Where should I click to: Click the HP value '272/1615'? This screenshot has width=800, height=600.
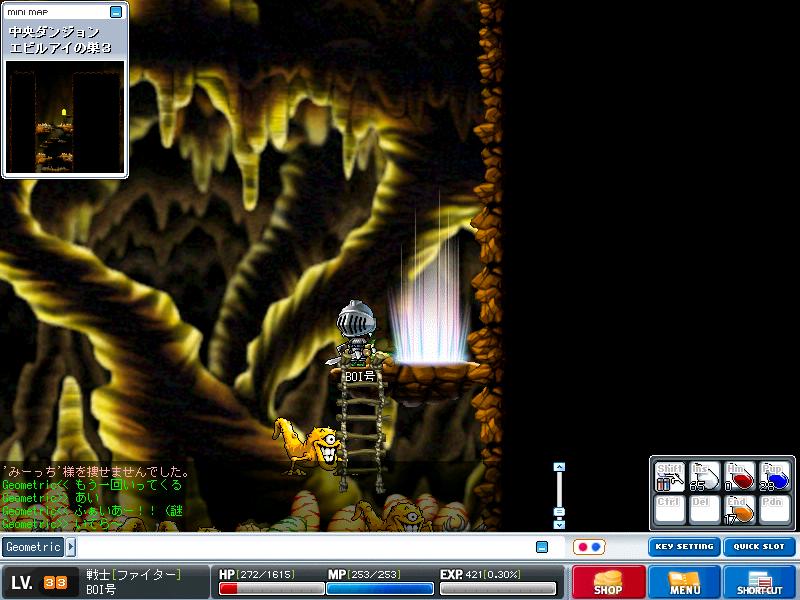point(267,574)
